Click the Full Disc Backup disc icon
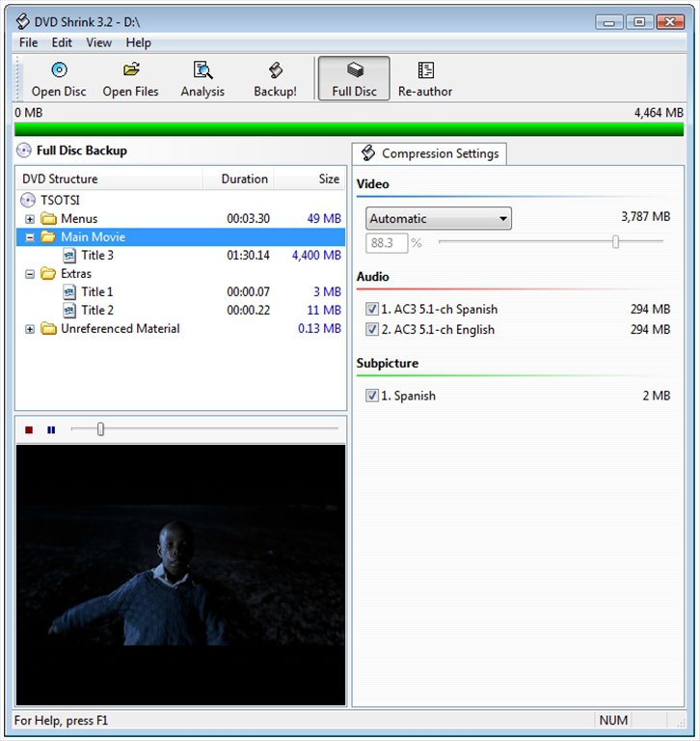 click(23, 151)
